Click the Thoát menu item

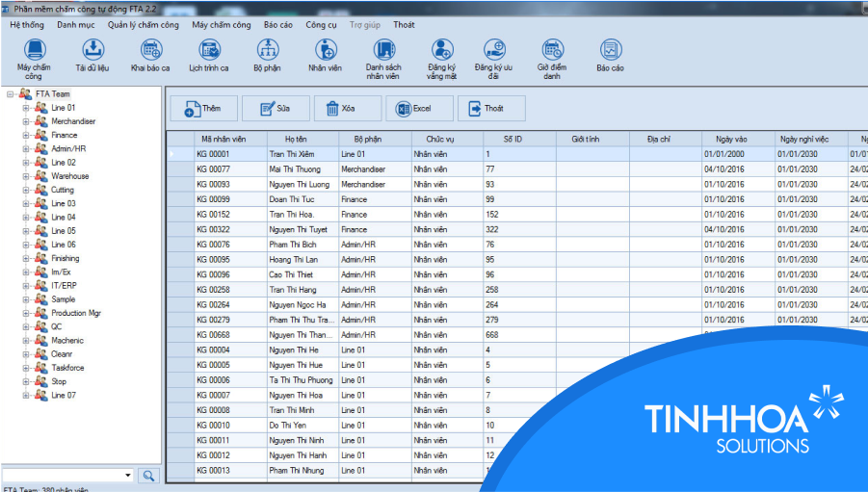coord(404,25)
